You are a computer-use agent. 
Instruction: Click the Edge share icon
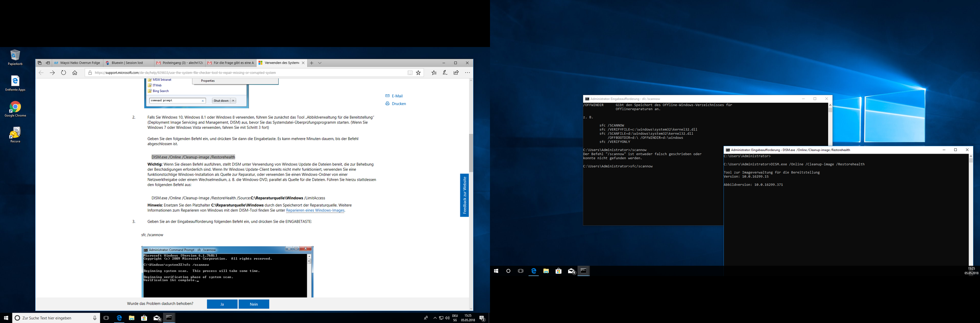click(456, 73)
